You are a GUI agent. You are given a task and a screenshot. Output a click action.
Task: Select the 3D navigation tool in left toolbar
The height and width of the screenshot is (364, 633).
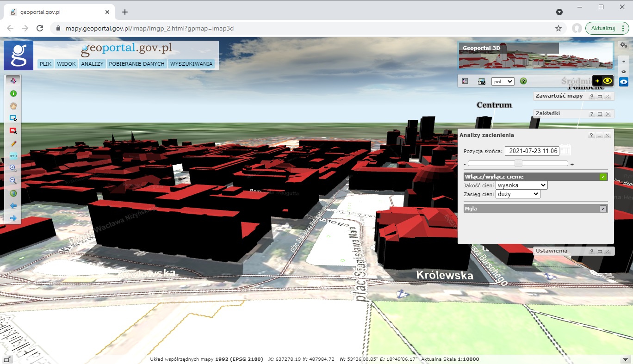coord(13,81)
